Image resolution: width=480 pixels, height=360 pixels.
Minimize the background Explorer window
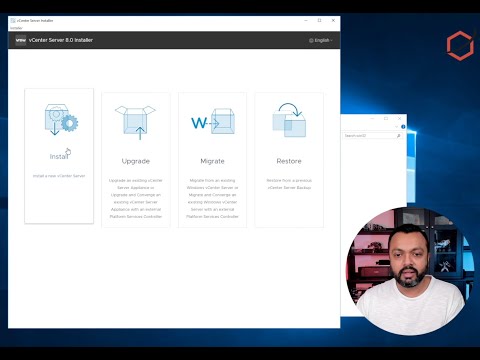point(372,118)
